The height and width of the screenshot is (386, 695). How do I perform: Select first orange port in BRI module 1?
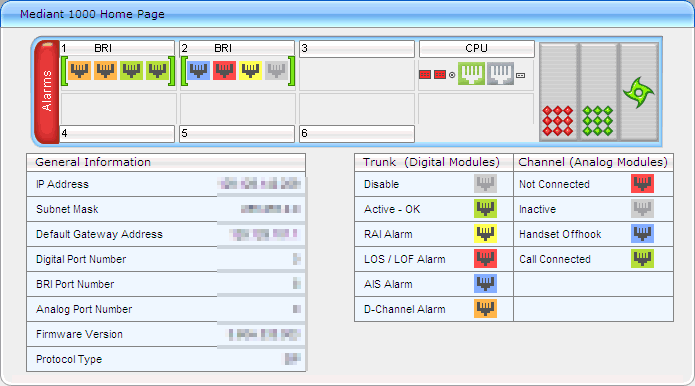(80, 70)
